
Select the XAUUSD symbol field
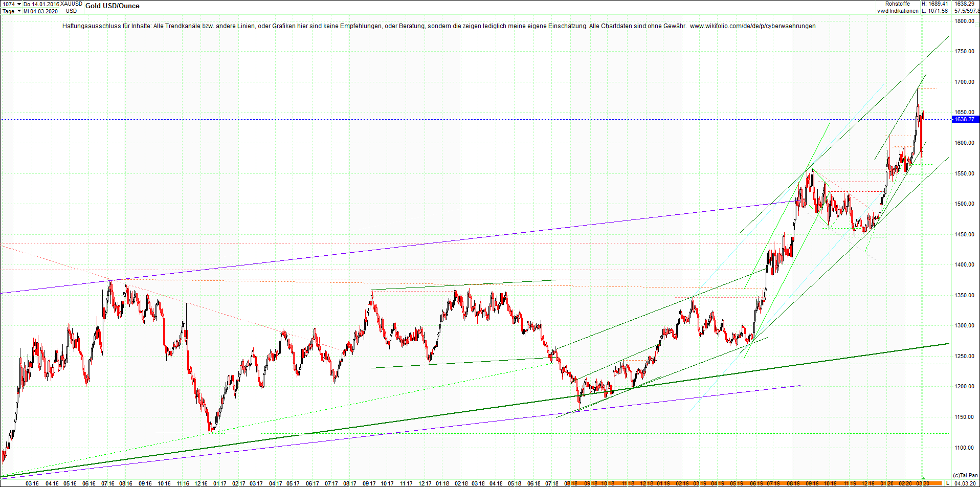tap(71, 4)
